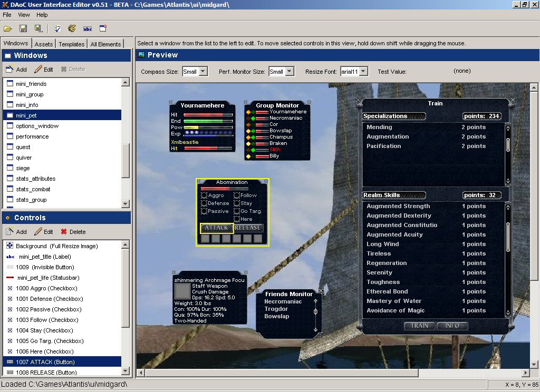Toggle the Stay checkbox in the pet window
The width and height of the screenshot is (540, 392).
237,203
